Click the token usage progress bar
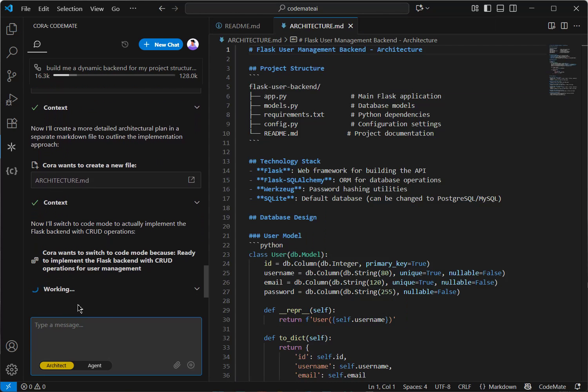This screenshot has height=392, width=588. point(114,75)
